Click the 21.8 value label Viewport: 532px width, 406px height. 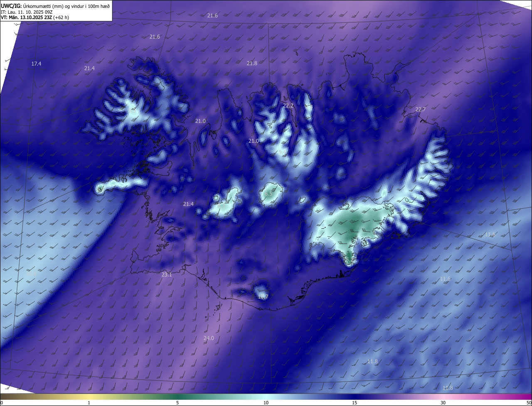[x=252, y=63]
